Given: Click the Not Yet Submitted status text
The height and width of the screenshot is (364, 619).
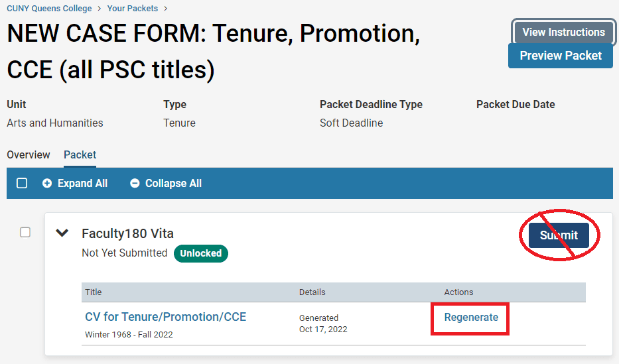Looking at the screenshot, I should click(x=124, y=253).
